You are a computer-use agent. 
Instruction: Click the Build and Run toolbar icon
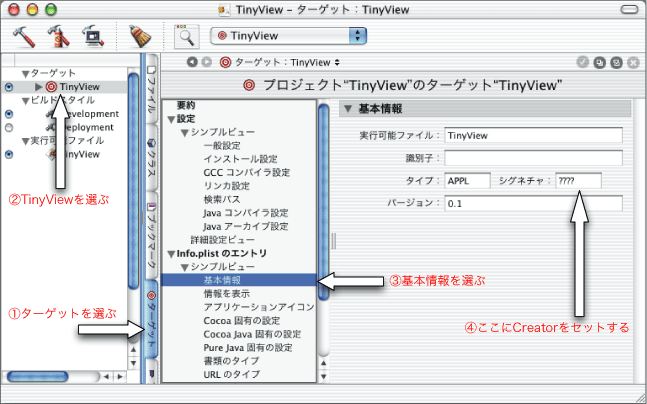(60, 36)
